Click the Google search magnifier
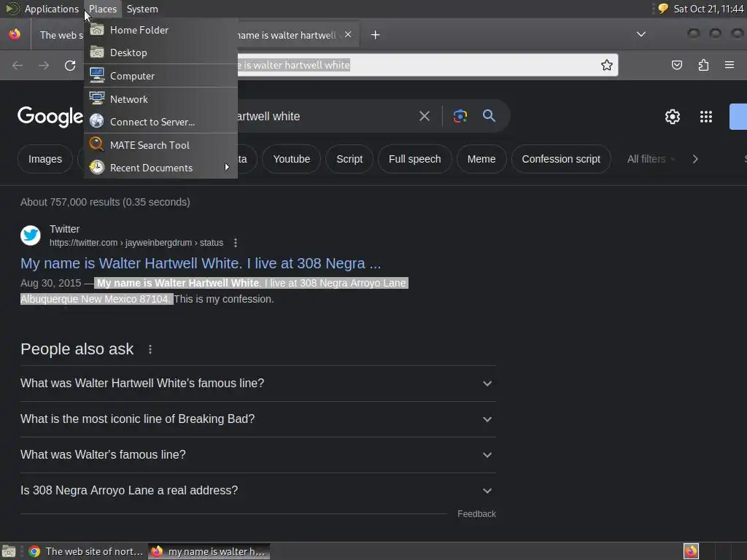Screen dimensions: 747x560 (x=489, y=116)
